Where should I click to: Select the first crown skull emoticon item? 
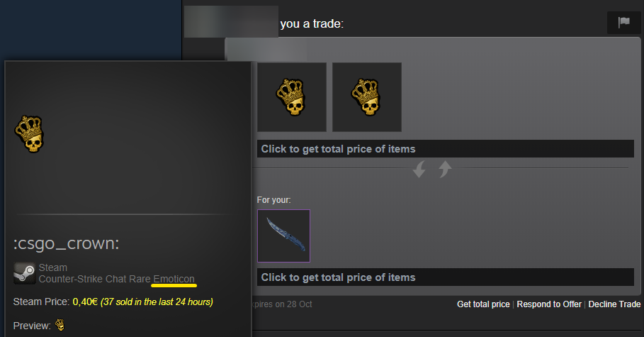[x=292, y=97]
